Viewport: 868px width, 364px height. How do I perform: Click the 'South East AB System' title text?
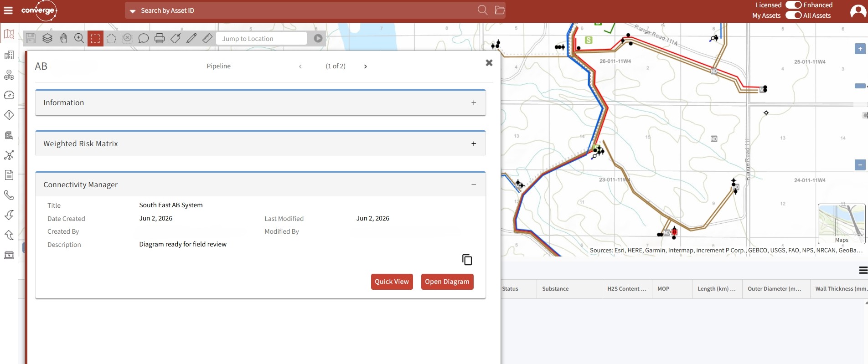[171, 205]
